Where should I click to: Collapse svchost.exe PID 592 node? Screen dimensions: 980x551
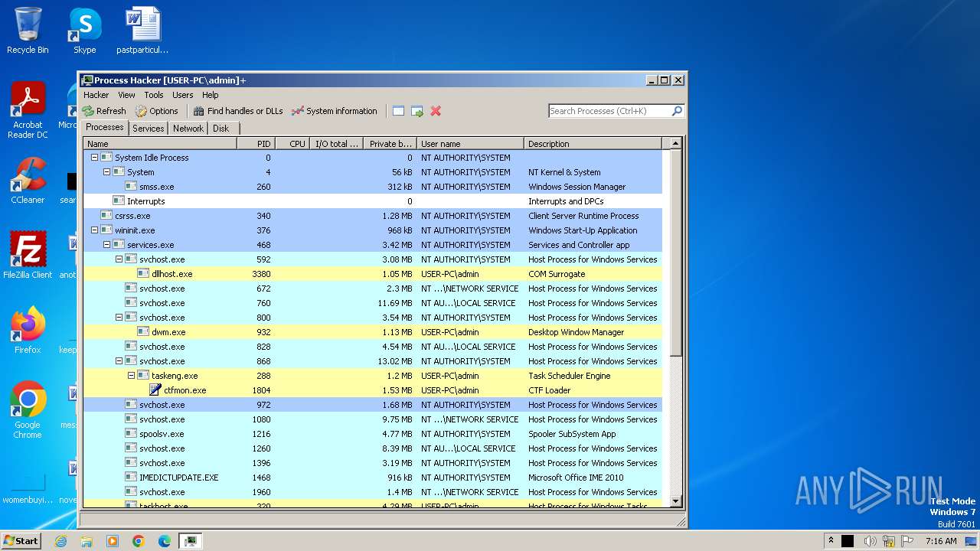119,259
